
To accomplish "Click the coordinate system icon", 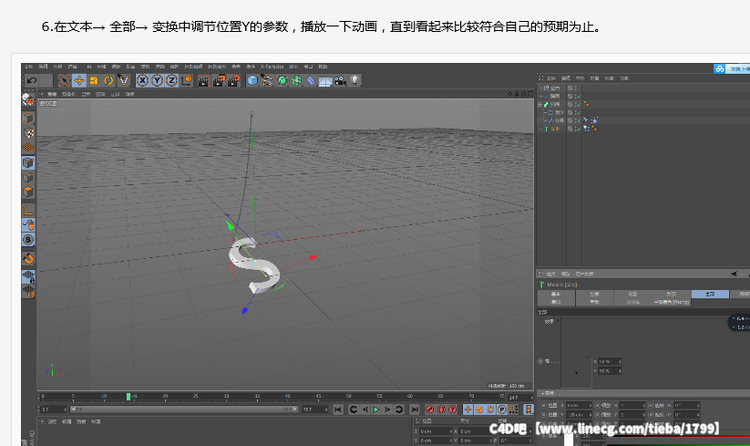I will (x=187, y=80).
